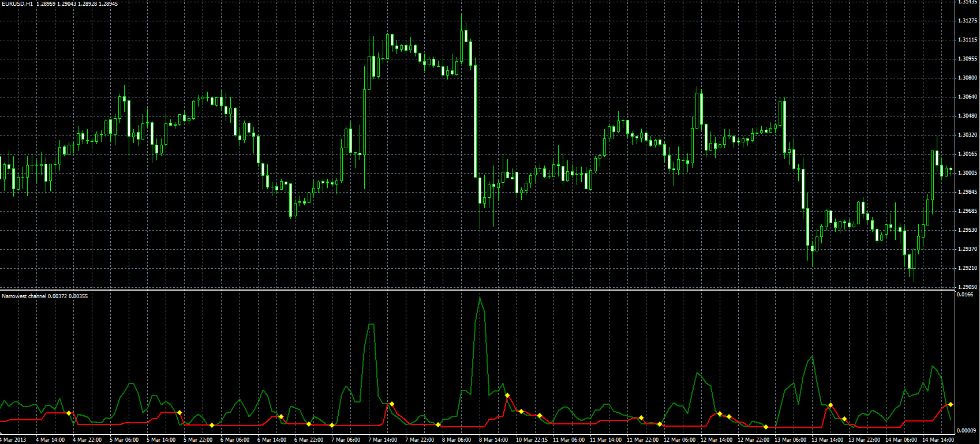Image resolution: width=980 pixels, height=444 pixels.
Task: Select the 1.30800 price axis label
Action: tap(967, 78)
